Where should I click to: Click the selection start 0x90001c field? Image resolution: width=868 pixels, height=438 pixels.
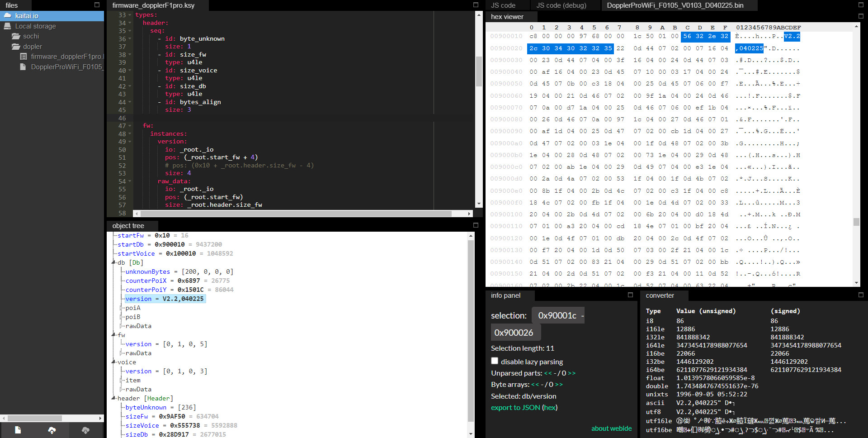[x=557, y=315]
